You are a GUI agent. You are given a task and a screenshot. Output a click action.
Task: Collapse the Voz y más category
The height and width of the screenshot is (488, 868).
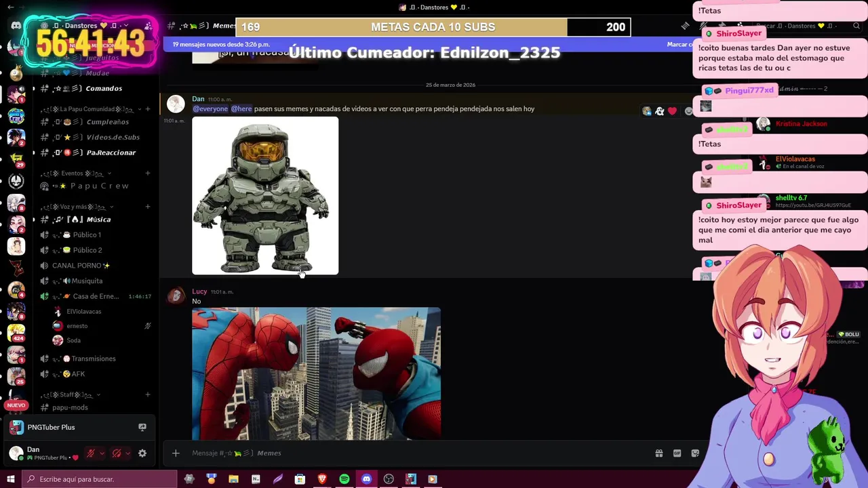[77, 207]
